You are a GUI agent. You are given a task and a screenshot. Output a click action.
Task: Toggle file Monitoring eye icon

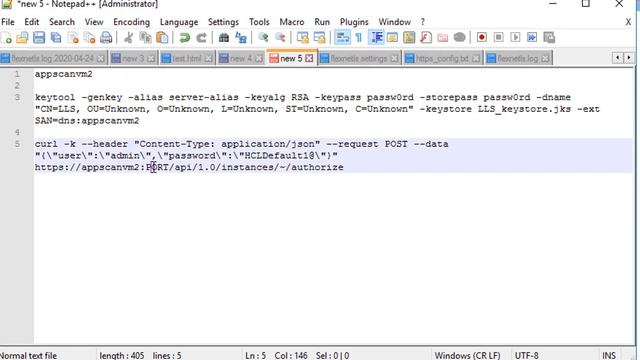click(460, 38)
